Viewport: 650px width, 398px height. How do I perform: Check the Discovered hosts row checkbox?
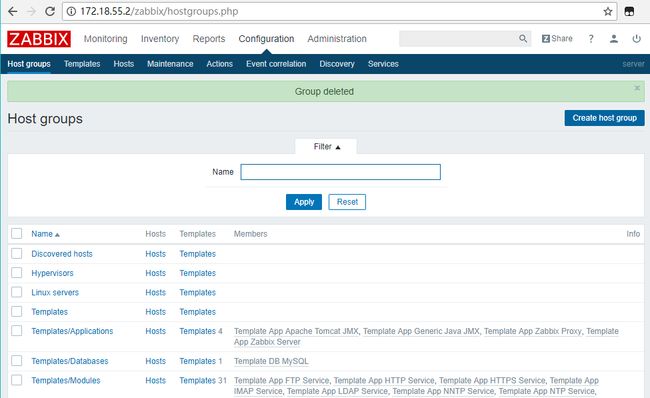click(x=17, y=253)
